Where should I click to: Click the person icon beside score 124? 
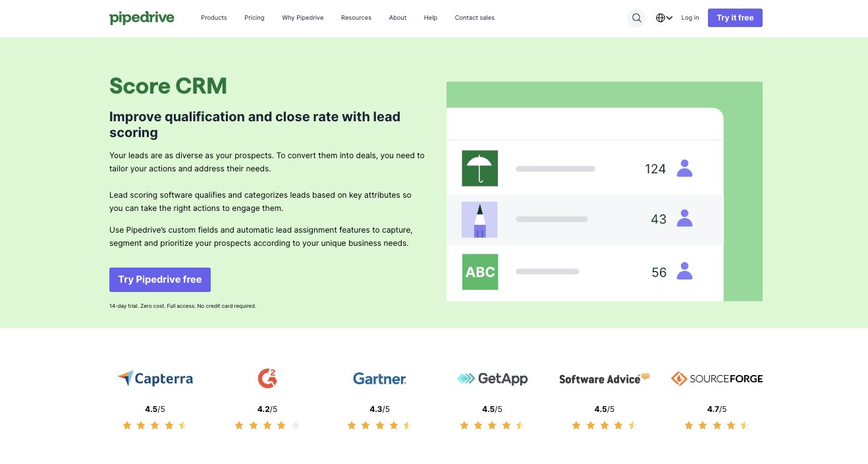[685, 168]
